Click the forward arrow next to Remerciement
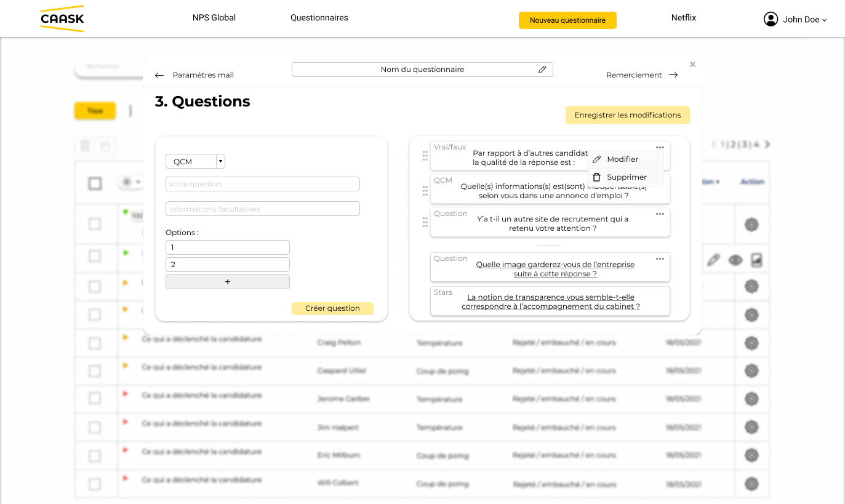 [x=673, y=75]
